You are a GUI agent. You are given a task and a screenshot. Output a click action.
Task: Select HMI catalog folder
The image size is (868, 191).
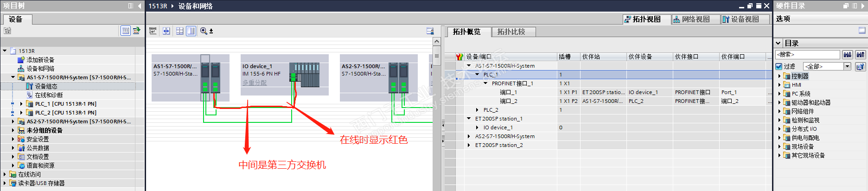click(x=796, y=85)
